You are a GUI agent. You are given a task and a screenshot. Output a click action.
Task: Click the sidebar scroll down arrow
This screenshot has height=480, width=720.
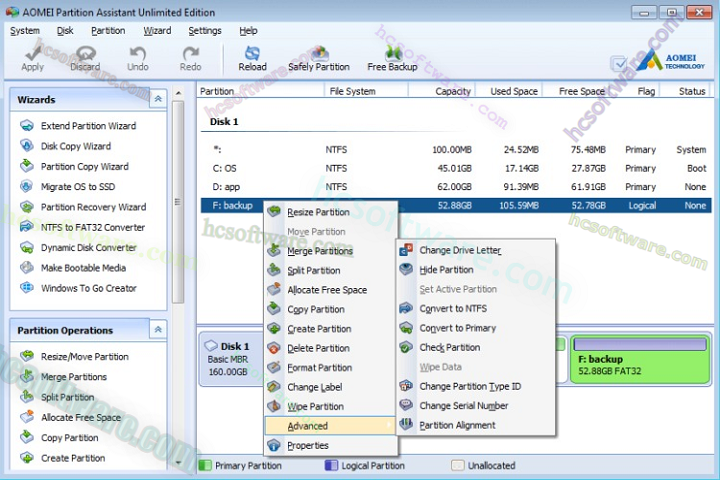pos(178,463)
